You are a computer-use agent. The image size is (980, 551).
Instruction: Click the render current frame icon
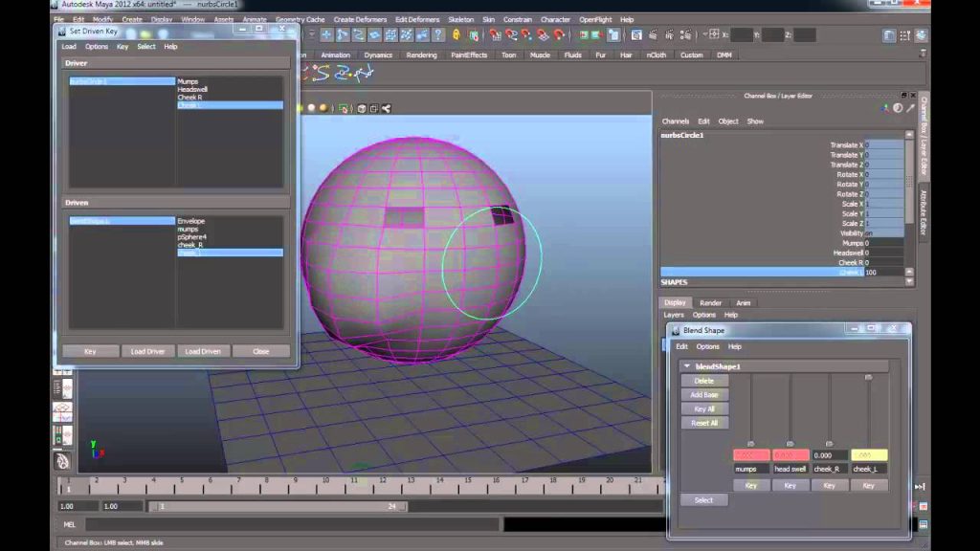point(584,35)
